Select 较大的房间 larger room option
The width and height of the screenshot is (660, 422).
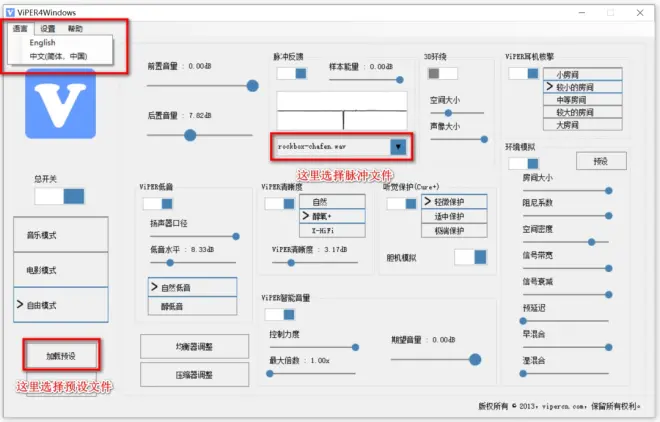point(583,112)
